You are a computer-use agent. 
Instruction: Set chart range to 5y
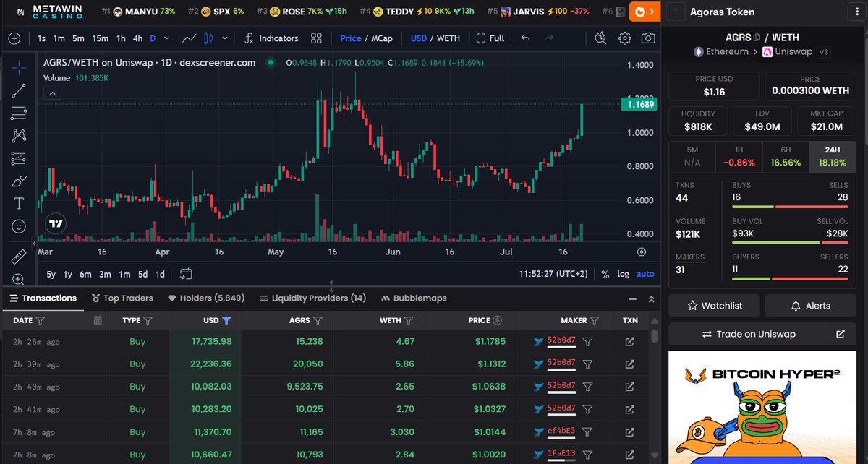click(x=51, y=274)
